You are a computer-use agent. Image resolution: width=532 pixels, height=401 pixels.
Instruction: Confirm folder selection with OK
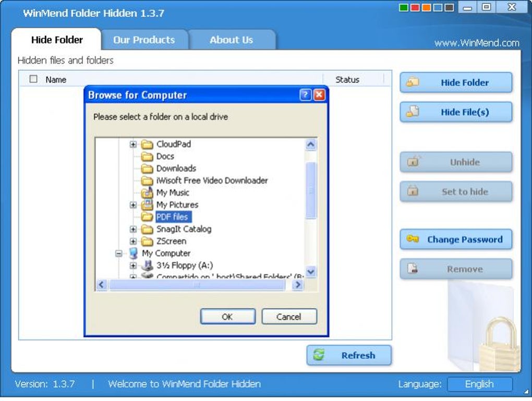click(x=227, y=317)
